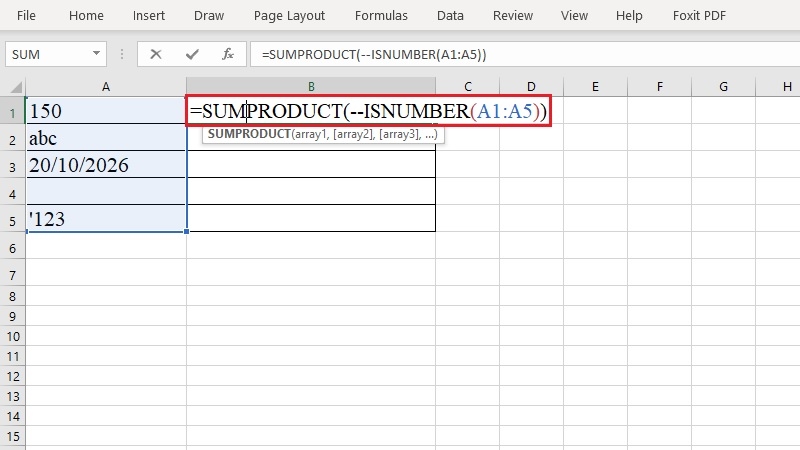Click cell A2 containing abc

click(106, 138)
